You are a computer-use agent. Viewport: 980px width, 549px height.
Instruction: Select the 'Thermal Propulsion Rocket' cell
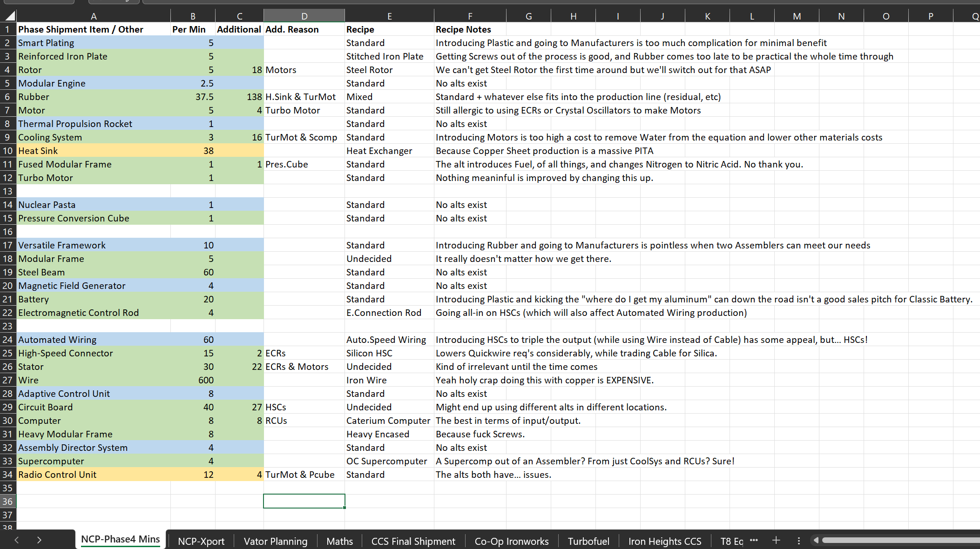(94, 124)
